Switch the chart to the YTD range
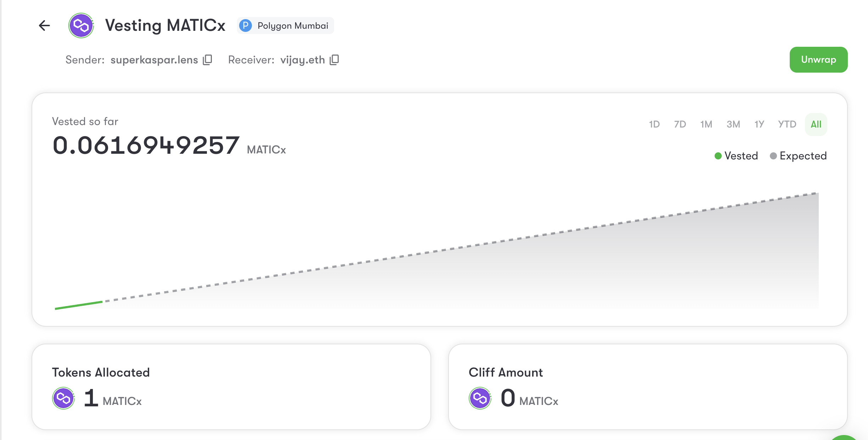 (787, 124)
